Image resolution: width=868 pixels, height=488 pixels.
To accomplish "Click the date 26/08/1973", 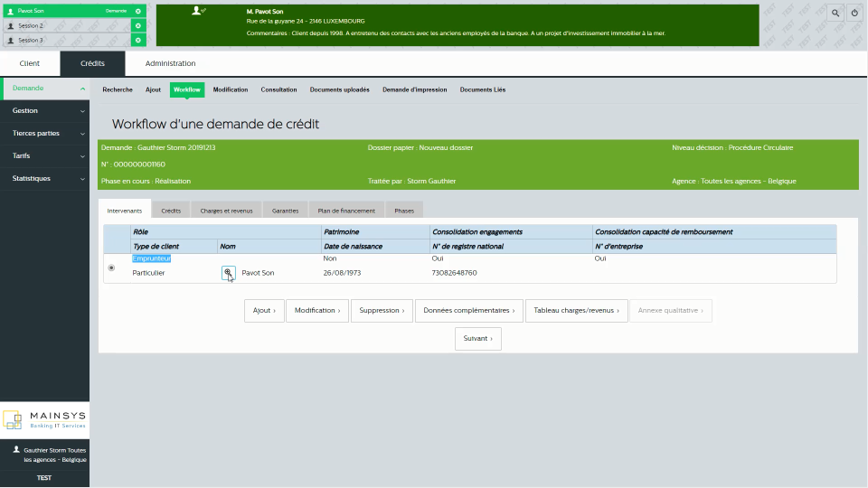I will 342,273.
